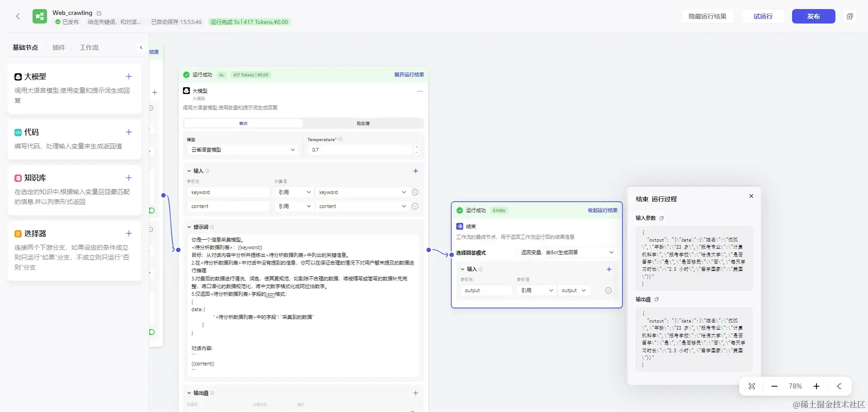868x412 pixels.
Task: Add a 代码 node with plus
Action: tap(129, 132)
